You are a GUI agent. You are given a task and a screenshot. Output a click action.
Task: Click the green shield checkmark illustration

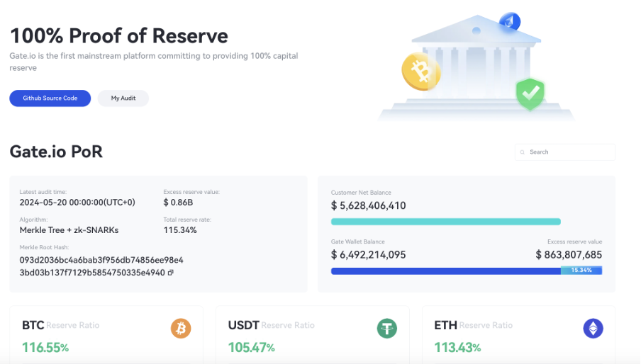tap(530, 93)
